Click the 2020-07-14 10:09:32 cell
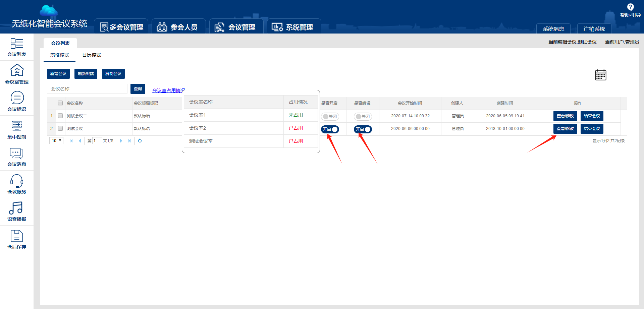This screenshot has width=644, height=309. 410,116
